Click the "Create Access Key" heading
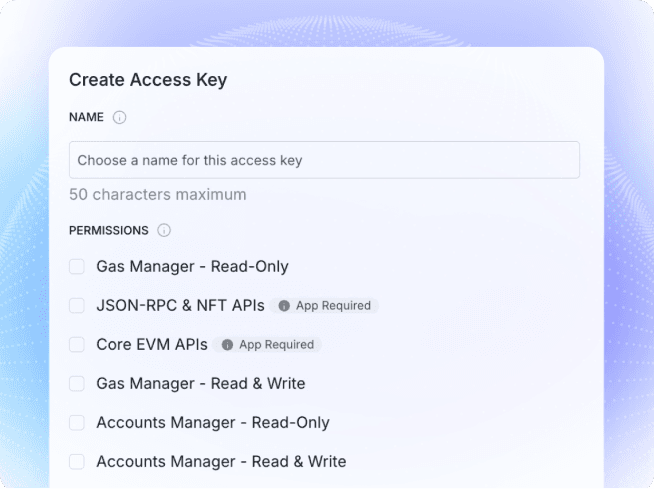The height and width of the screenshot is (489, 654). 148,80
